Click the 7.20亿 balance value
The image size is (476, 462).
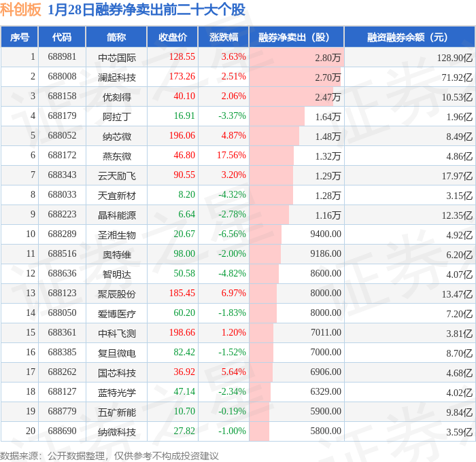tap(459, 314)
